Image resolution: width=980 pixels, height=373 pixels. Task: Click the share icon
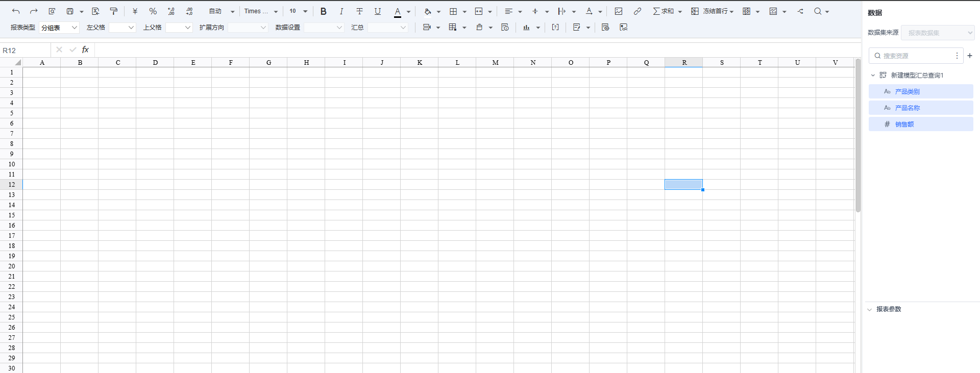[x=800, y=11]
